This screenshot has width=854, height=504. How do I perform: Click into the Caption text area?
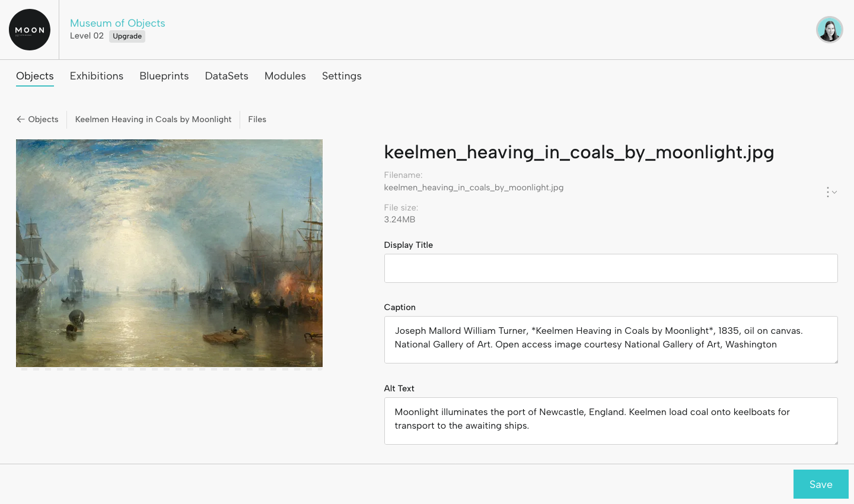(611, 340)
